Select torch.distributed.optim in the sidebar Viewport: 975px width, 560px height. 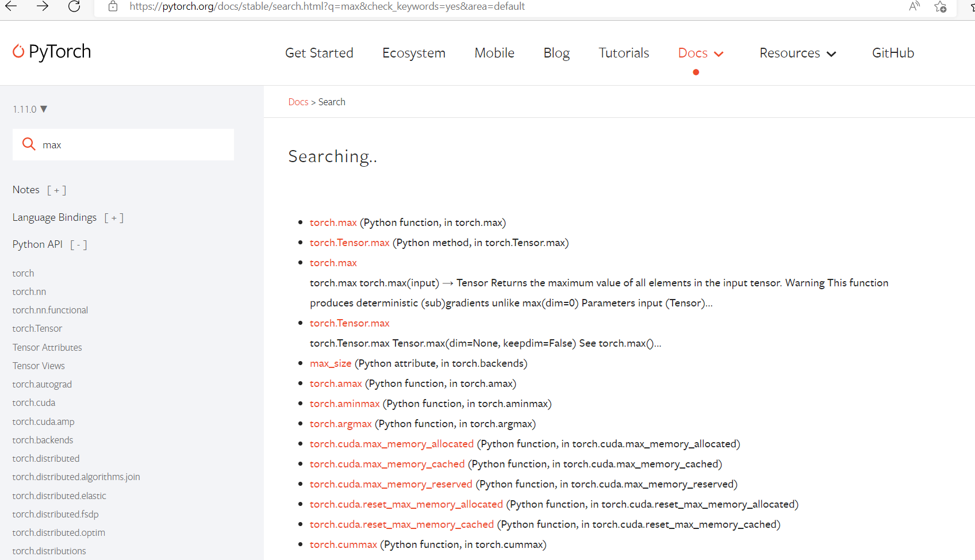coord(59,532)
